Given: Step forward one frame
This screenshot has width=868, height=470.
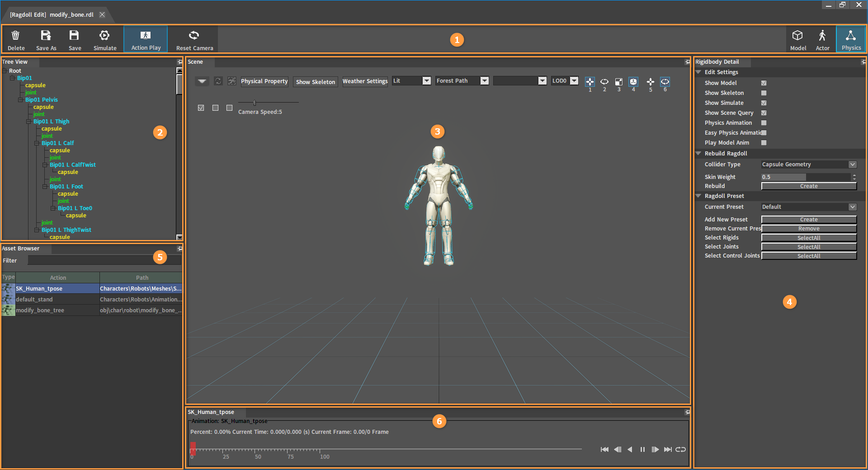Looking at the screenshot, I should [x=655, y=449].
